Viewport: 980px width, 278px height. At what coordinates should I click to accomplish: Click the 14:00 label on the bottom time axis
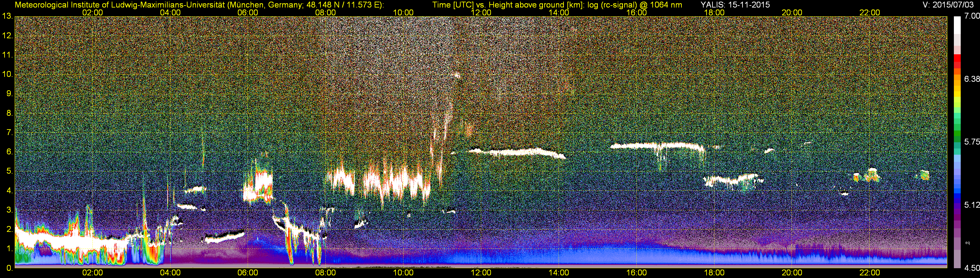pos(559,273)
